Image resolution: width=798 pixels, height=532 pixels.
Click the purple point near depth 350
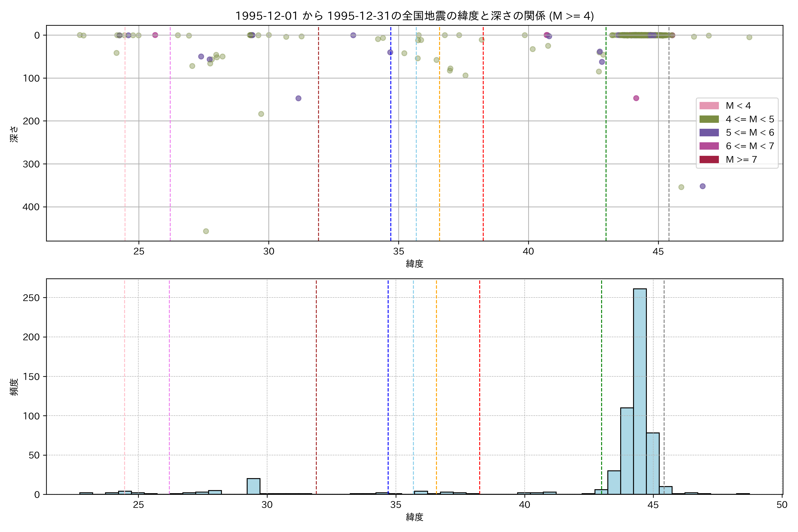[702, 186]
